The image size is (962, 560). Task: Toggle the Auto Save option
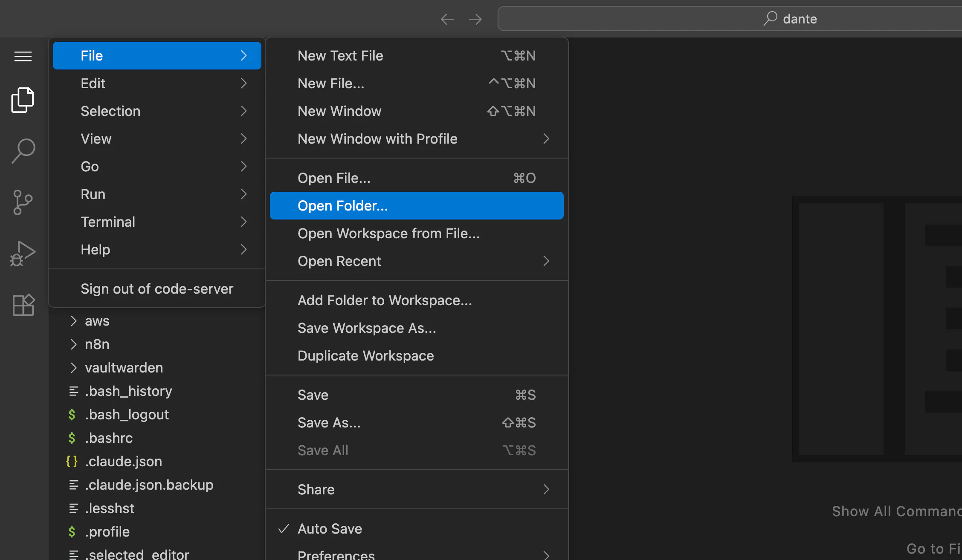tap(330, 529)
